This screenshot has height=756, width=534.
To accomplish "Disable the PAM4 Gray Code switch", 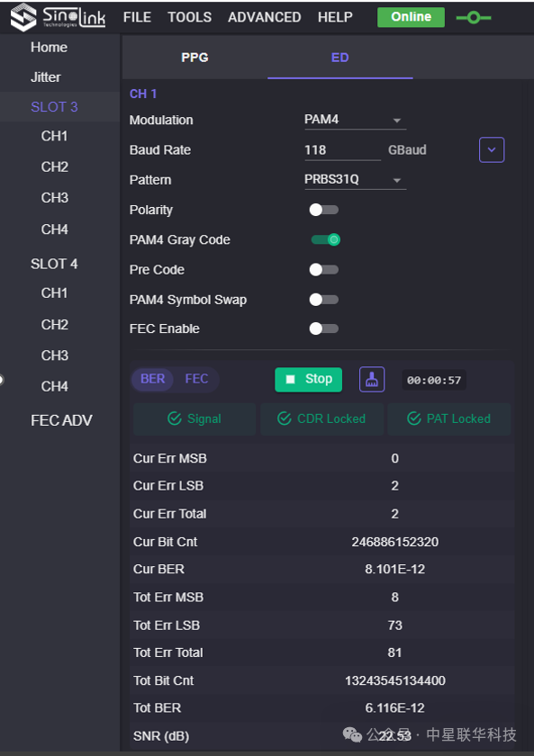I will [x=326, y=239].
